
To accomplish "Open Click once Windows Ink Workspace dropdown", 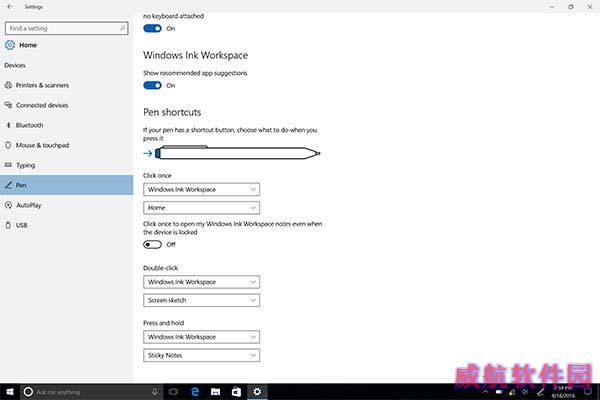I will [x=201, y=189].
